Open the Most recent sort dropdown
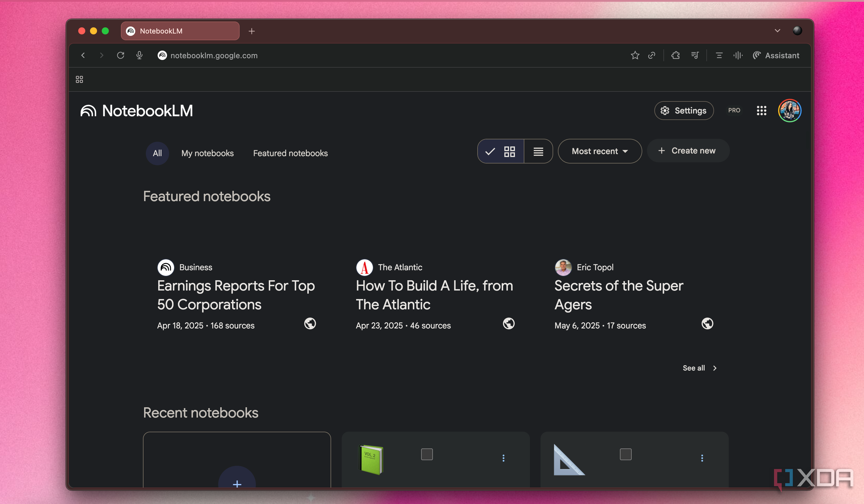The image size is (864, 504). tap(600, 151)
